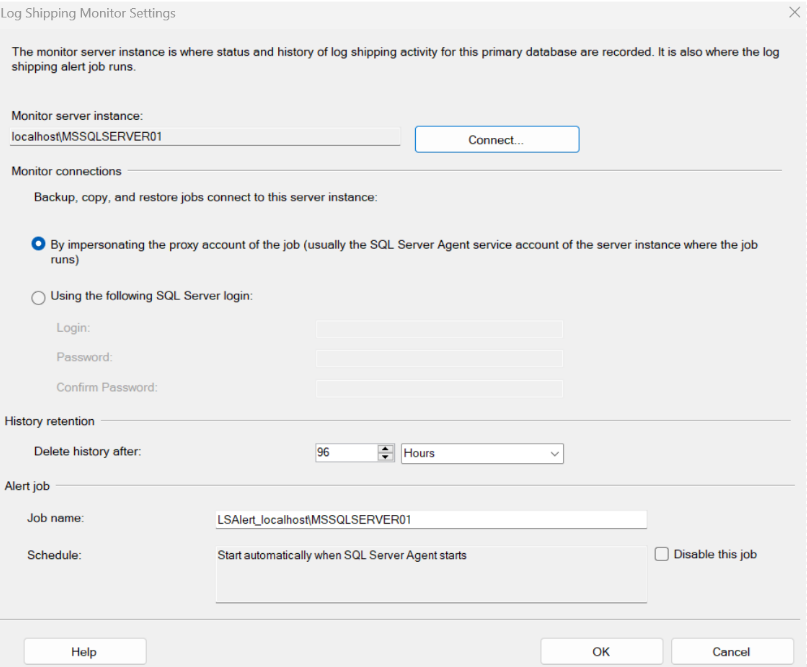Viewport: 807px width, 667px height.
Task: Click the Confirm Password input field
Action: pyautogui.click(x=439, y=388)
